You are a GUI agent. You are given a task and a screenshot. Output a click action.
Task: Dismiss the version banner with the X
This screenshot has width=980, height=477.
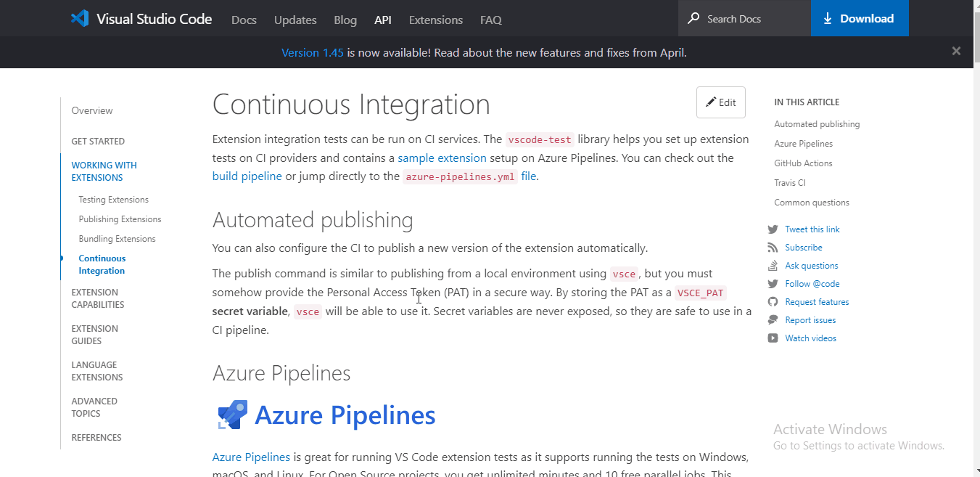[x=956, y=51]
